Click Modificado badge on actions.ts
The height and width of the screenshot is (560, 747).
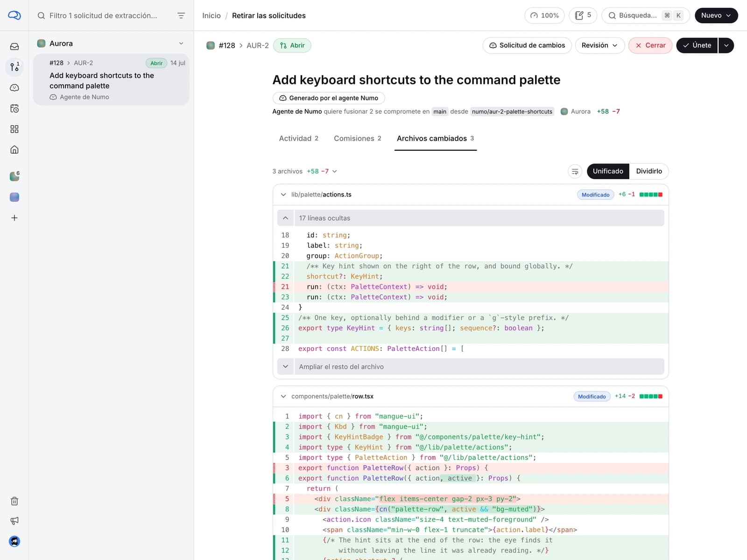coord(595,195)
